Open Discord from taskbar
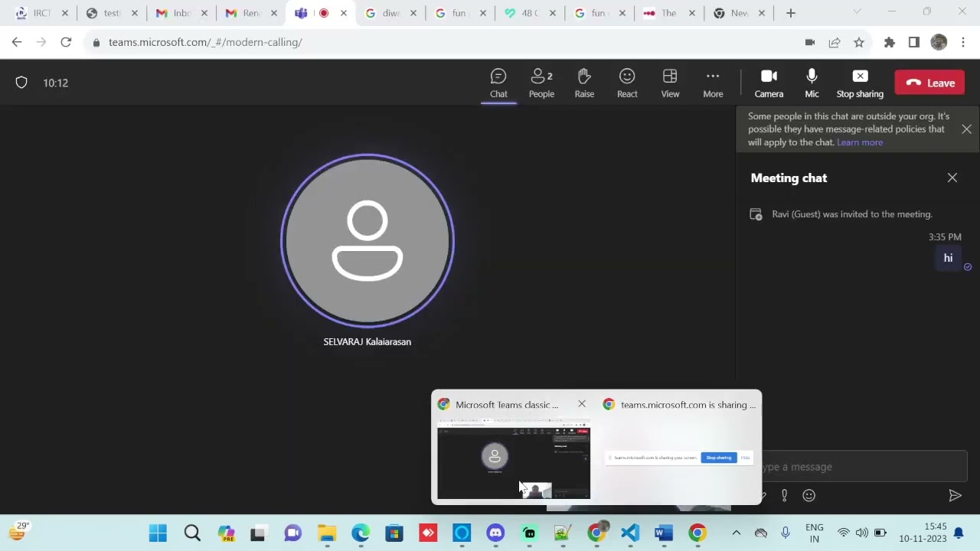This screenshot has height=551, width=980. pyautogui.click(x=495, y=533)
